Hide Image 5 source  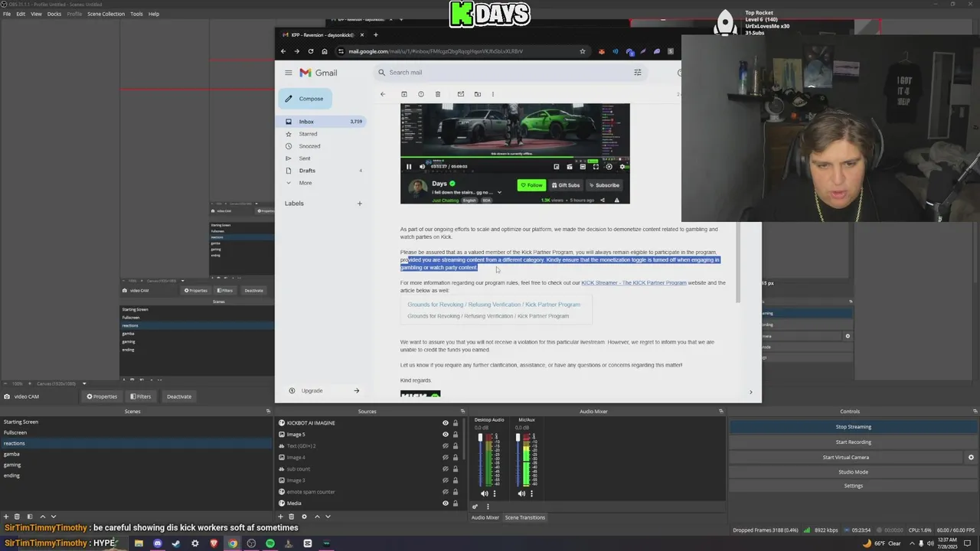point(446,435)
